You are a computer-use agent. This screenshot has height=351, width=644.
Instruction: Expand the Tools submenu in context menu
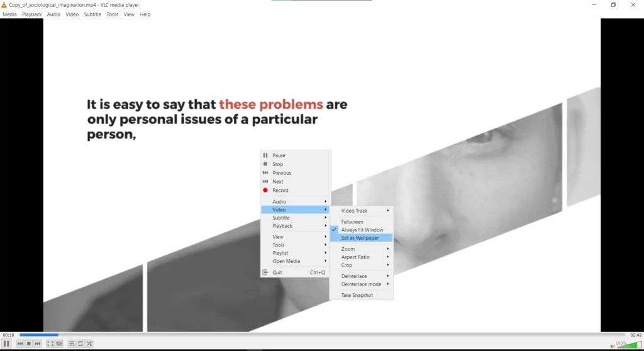[x=296, y=245]
